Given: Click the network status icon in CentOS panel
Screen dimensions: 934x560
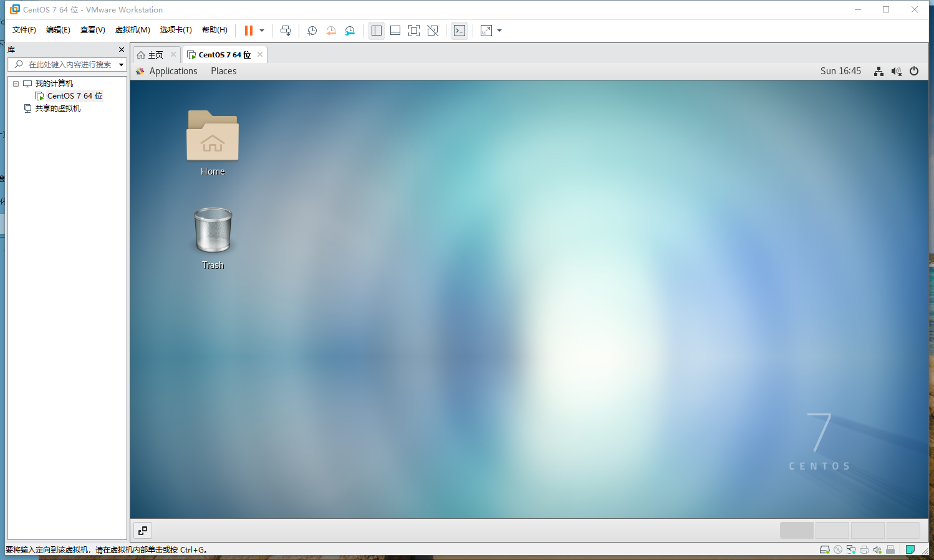Looking at the screenshot, I should [879, 71].
